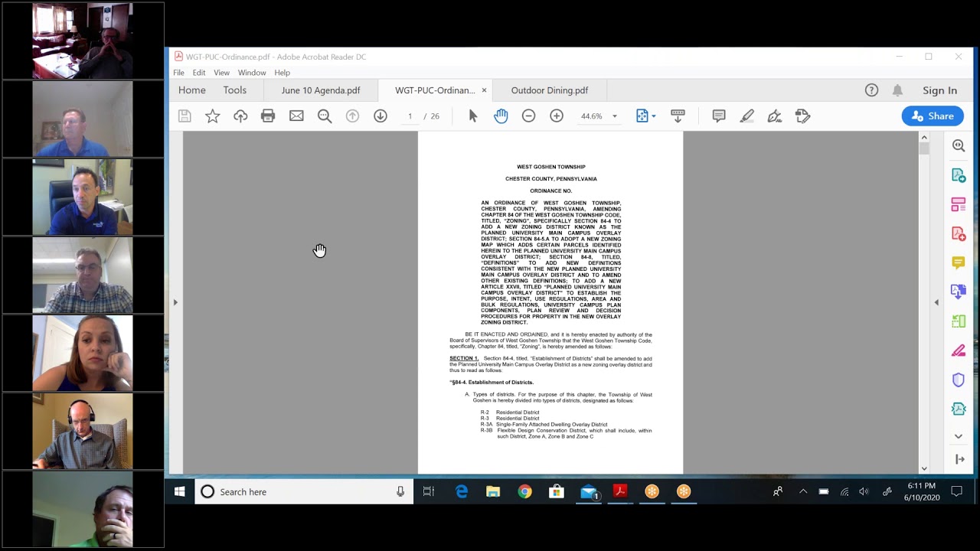The width and height of the screenshot is (980, 551).
Task: Open Export PDF tool in right pane
Action: click(x=959, y=175)
